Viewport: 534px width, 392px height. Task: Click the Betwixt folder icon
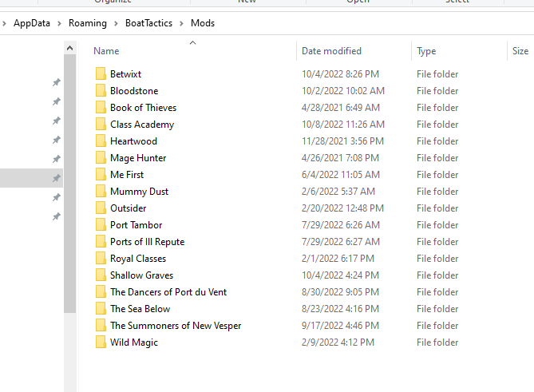(x=101, y=73)
